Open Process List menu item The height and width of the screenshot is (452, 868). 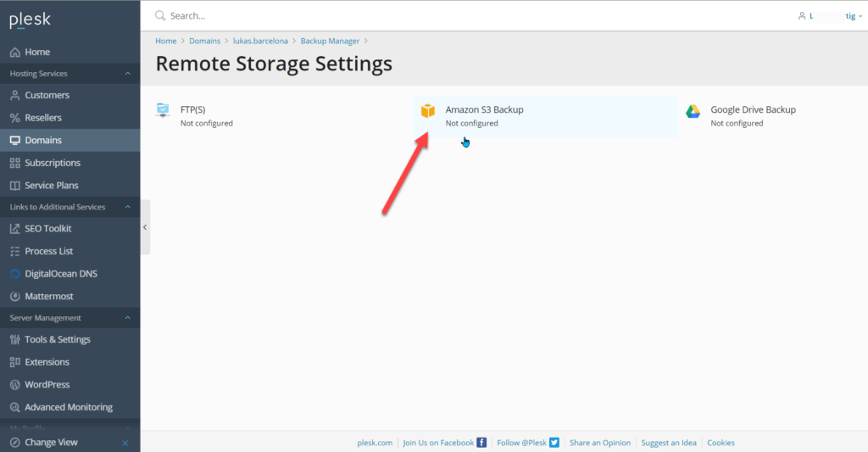pos(70,251)
